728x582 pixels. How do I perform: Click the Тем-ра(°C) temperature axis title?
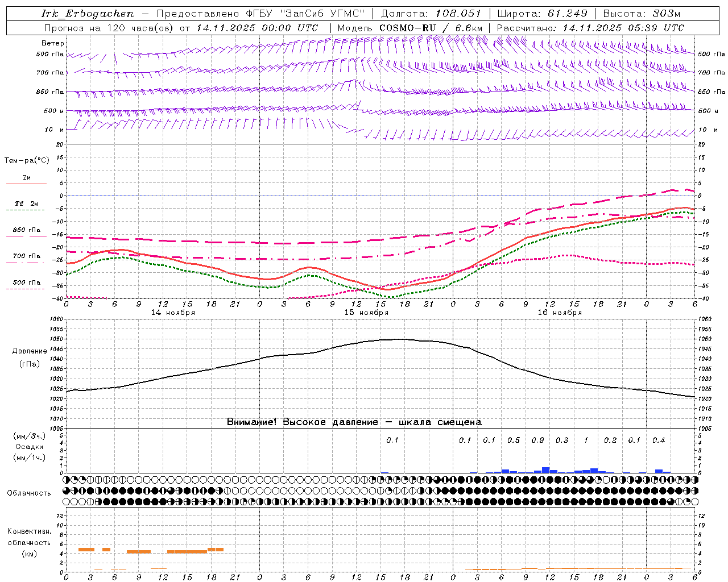pos(27,161)
